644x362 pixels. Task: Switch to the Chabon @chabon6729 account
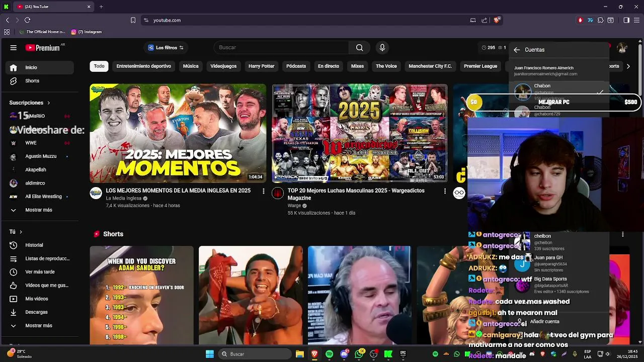pos(558,111)
